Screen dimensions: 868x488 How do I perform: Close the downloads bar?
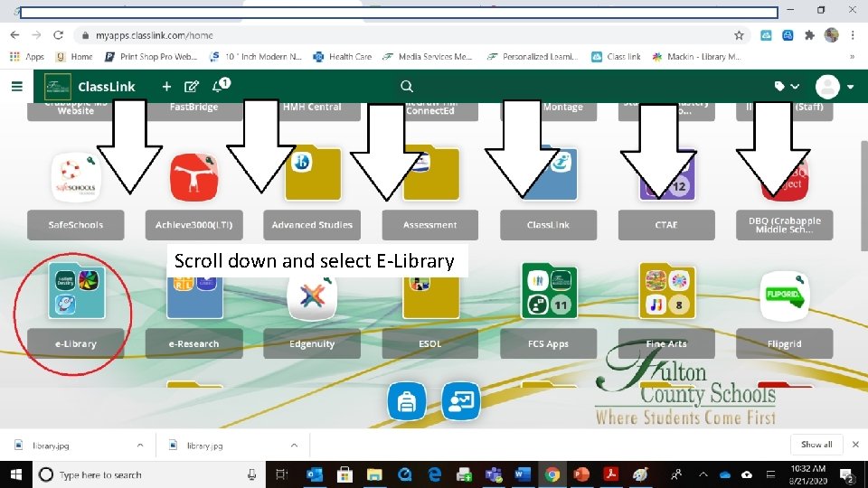click(855, 445)
